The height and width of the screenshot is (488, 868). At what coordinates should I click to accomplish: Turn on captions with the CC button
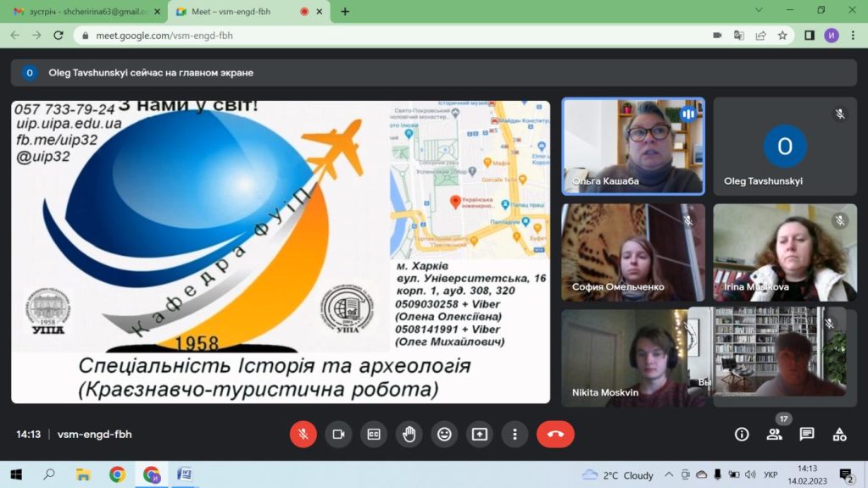(x=374, y=435)
